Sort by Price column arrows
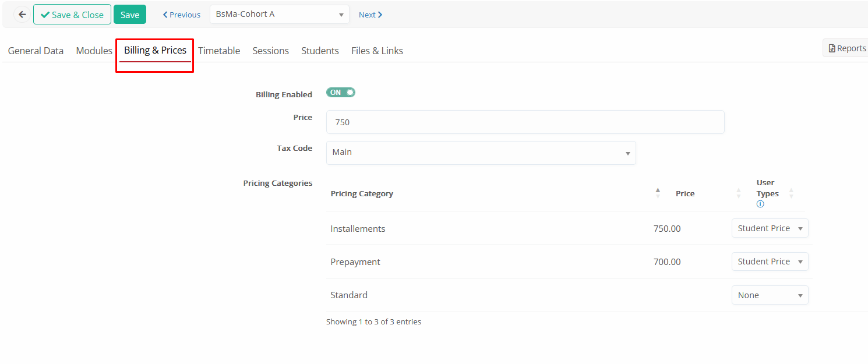868x364 pixels. tap(739, 193)
